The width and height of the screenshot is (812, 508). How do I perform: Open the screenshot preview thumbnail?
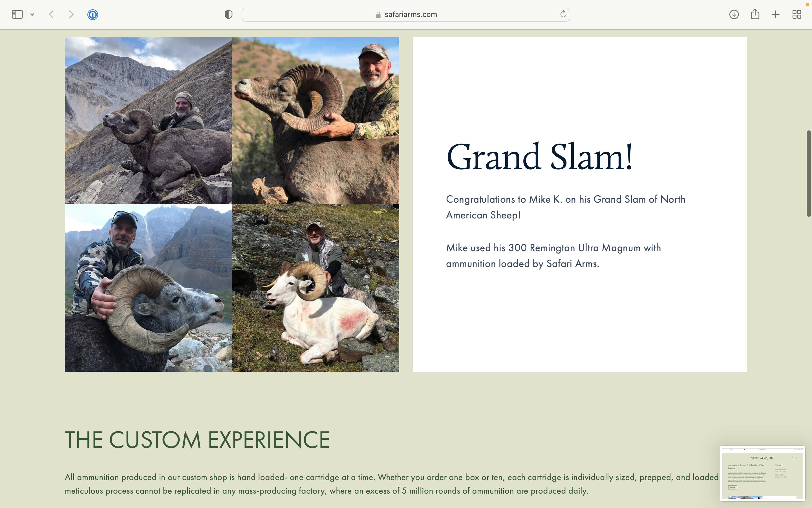pyautogui.click(x=762, y=473)
